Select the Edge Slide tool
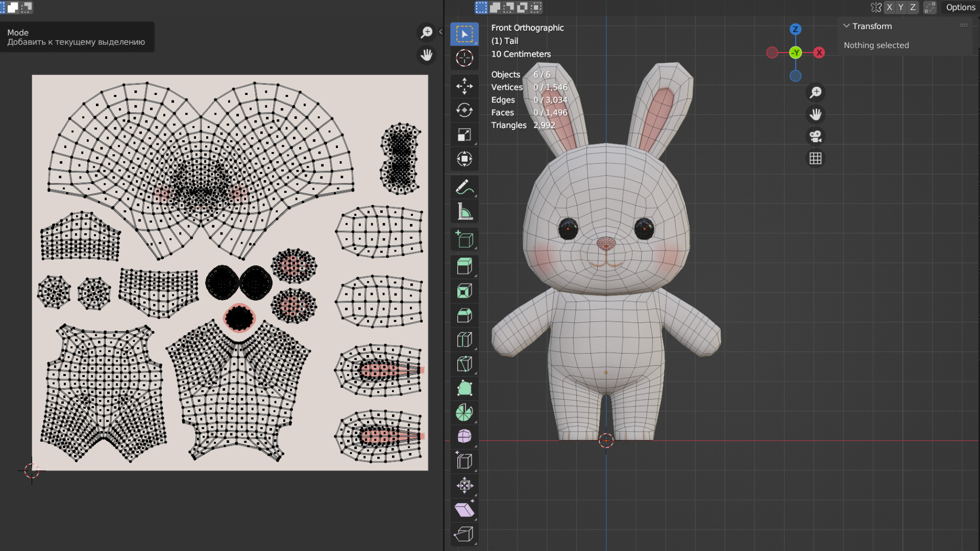 [464, 461]
